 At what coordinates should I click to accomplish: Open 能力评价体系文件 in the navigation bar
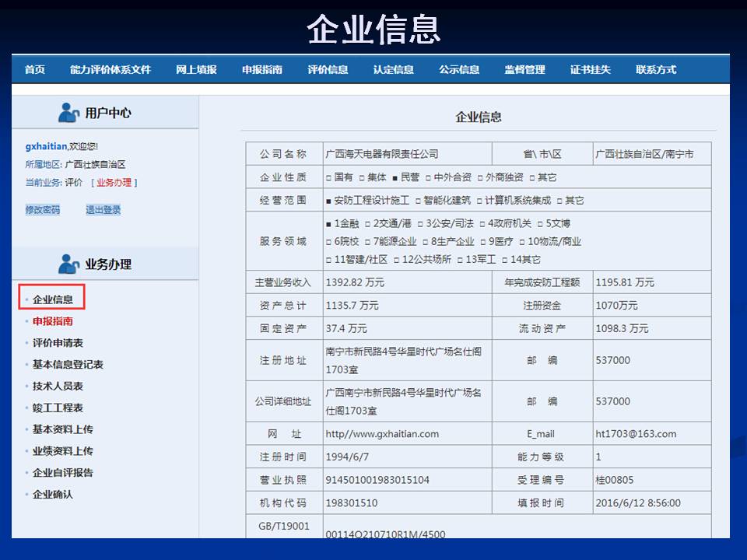pyautogui.click(x=110, y=69)
